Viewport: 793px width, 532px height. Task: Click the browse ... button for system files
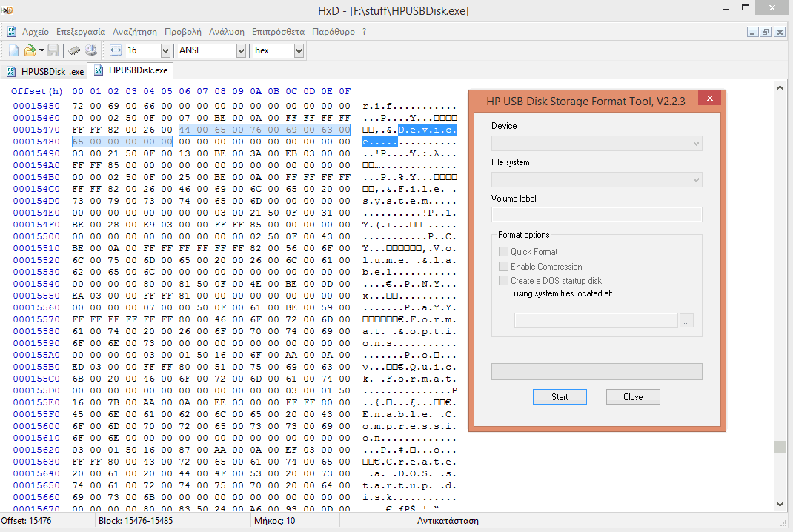pos(686,321)
